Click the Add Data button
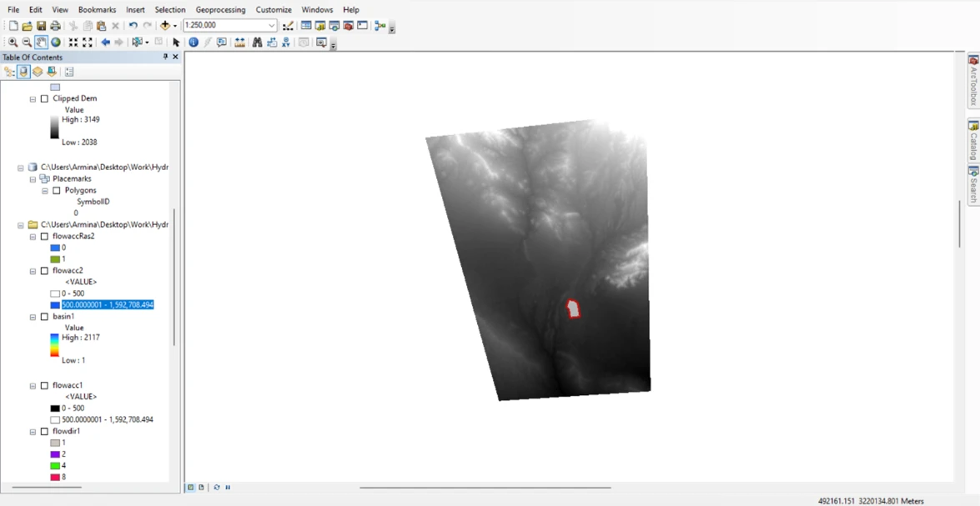 [165, 26]
